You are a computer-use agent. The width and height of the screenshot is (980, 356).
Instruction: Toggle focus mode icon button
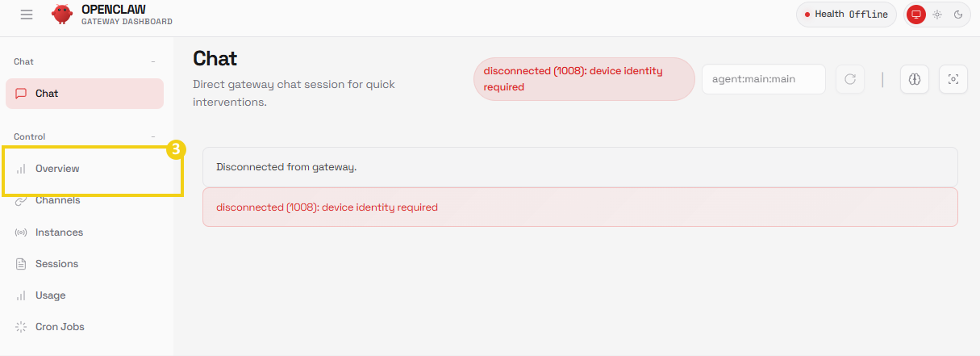[x=953, y=79]
